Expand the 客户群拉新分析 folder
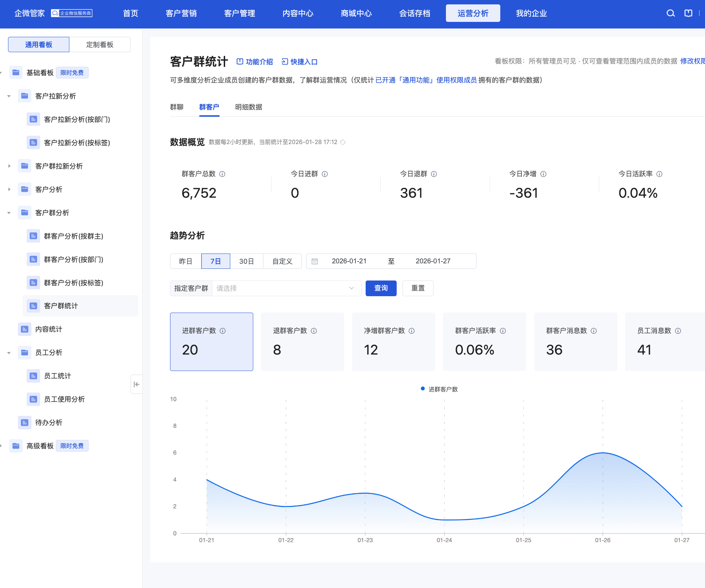This screenshot has width=705, height=588. (x=9, y=166)
